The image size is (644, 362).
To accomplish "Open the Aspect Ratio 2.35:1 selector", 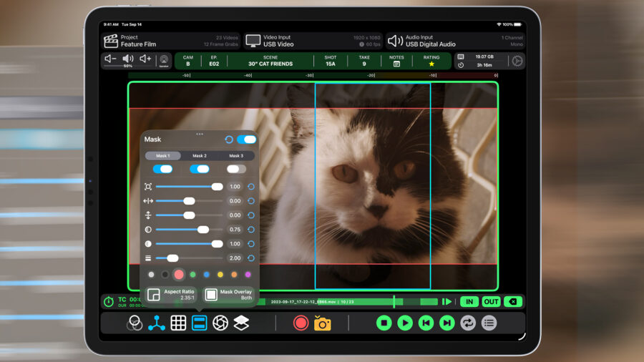I will click(x=171, y=295).
